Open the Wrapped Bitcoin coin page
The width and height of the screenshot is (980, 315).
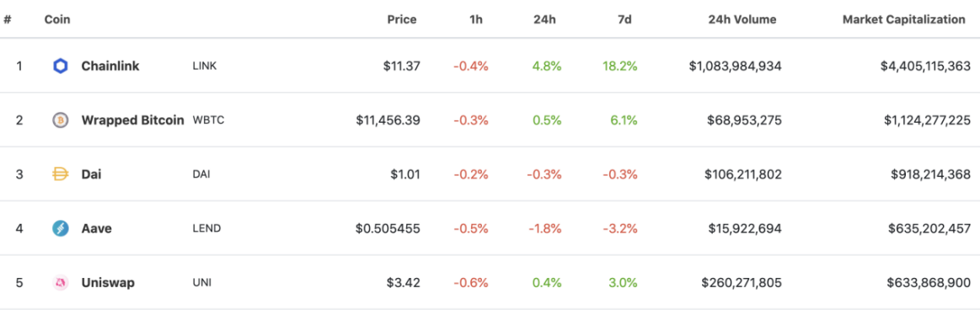133,120
